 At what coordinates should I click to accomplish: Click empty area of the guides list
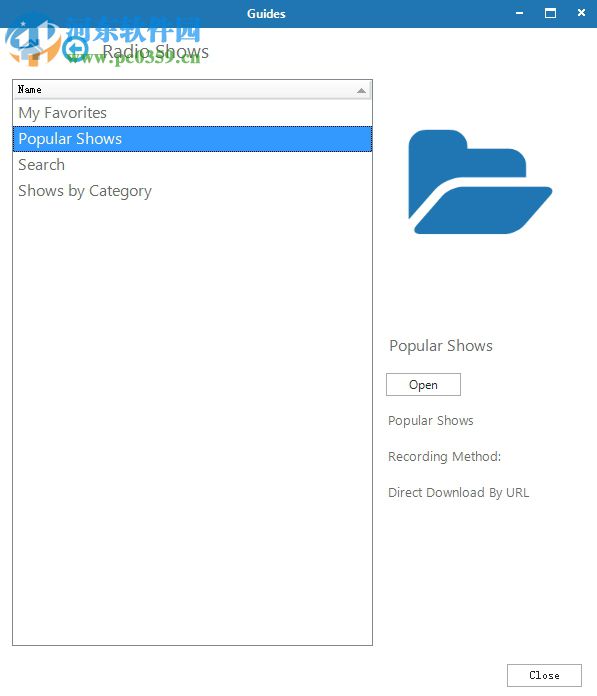click(192, 422)
